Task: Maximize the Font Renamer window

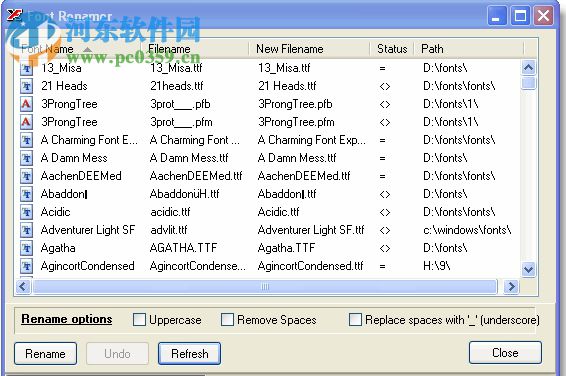Action: [x=520, y=16]
